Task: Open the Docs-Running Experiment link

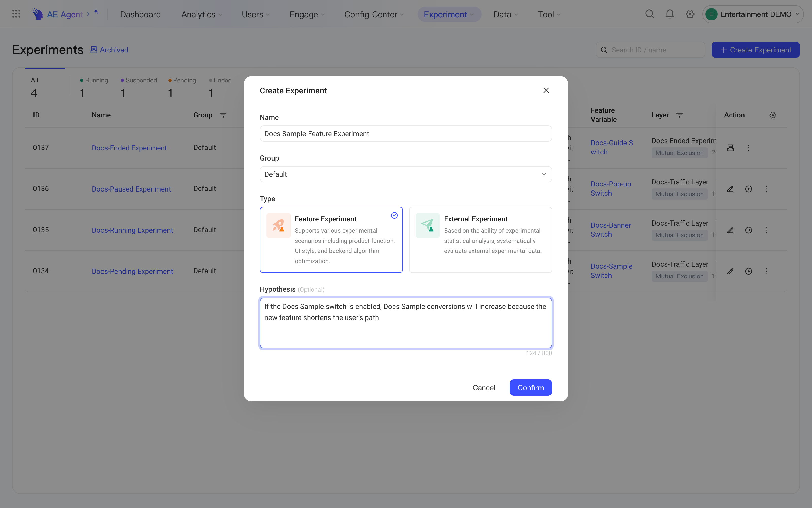Action: tap(132, 230)
